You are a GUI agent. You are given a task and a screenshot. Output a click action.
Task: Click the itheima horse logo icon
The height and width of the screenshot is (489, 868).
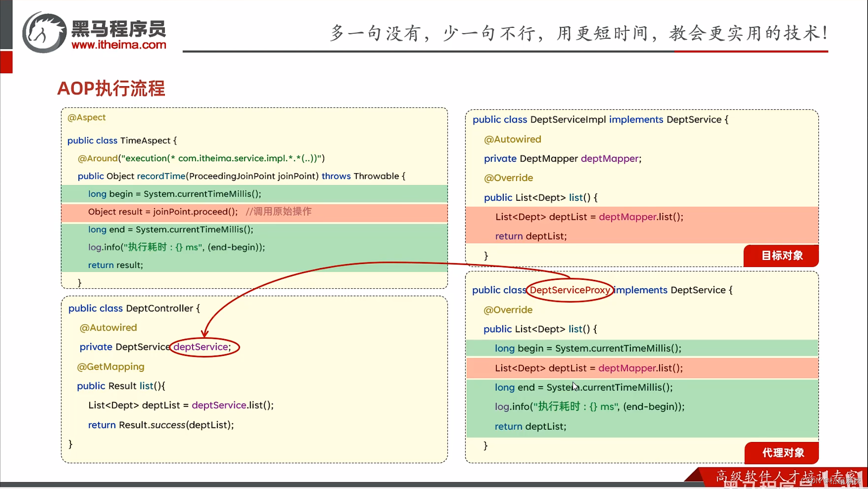(44, 33)
